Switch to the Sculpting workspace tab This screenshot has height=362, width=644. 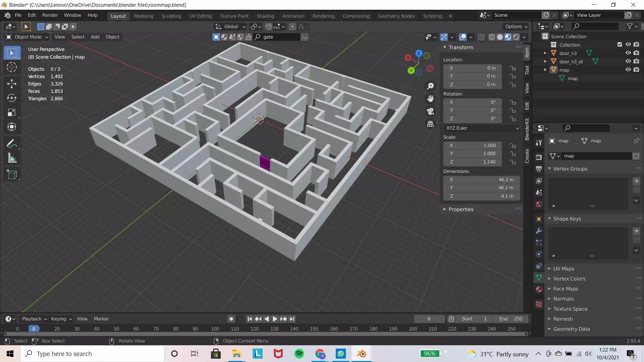pyautogui.click(x=171, y=16)
